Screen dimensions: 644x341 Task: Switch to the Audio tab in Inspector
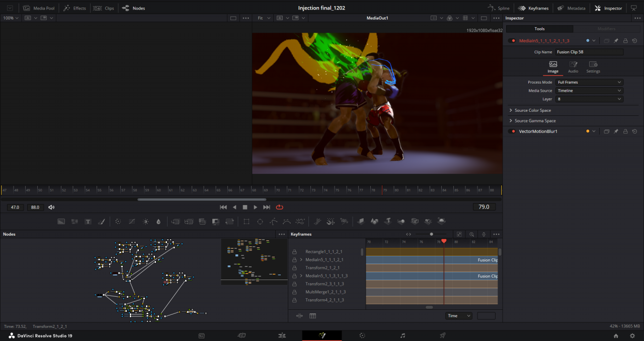tap(573, 67)
